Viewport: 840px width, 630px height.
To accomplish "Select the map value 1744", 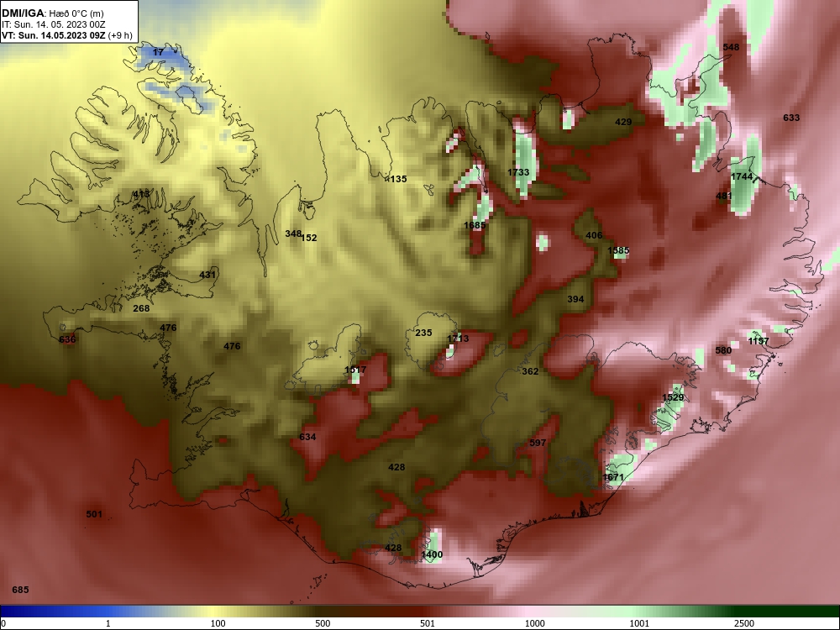I will (742, 176).
